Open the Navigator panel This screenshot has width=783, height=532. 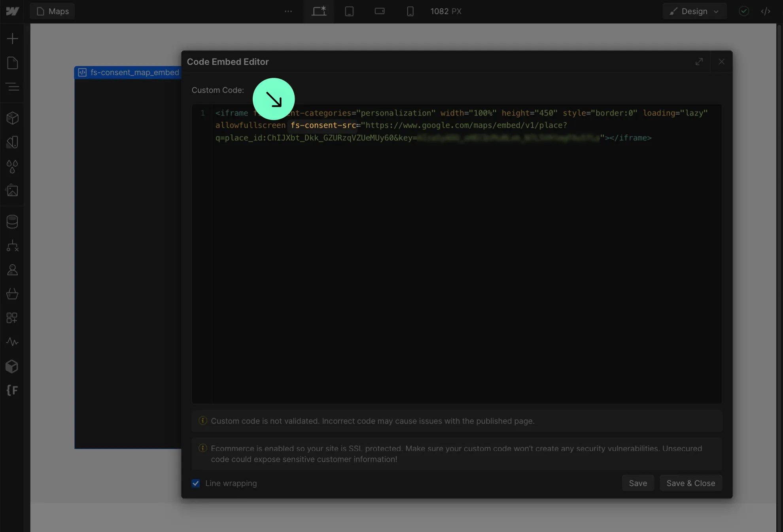(x=12, y=87)
